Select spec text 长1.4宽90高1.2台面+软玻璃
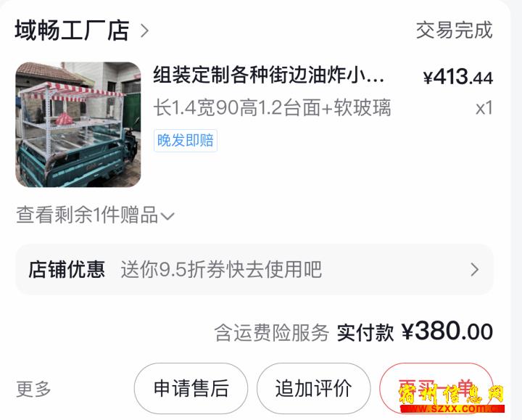Screen dimensions: 522x420 [272, 107]
